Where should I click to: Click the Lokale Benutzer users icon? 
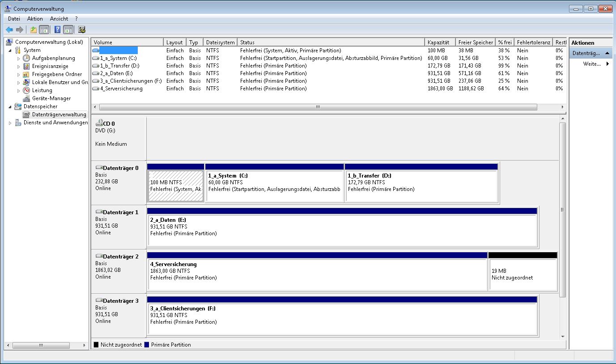(x=26, y=82)
